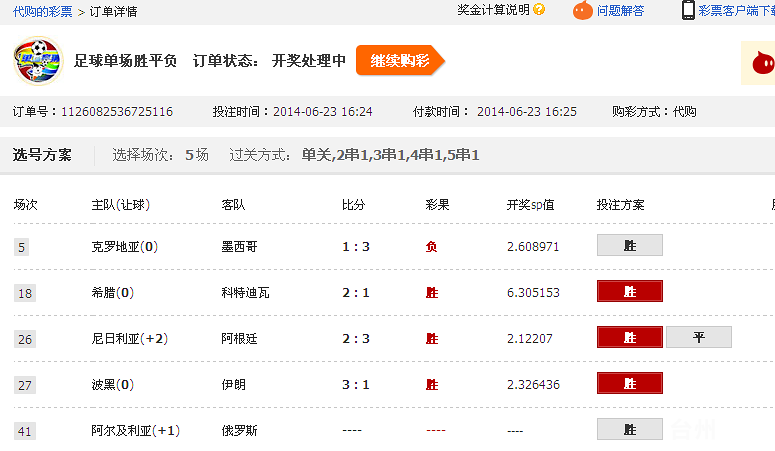
Task: Click the red mascot icon at right edge
Action: tap(760, 64)
